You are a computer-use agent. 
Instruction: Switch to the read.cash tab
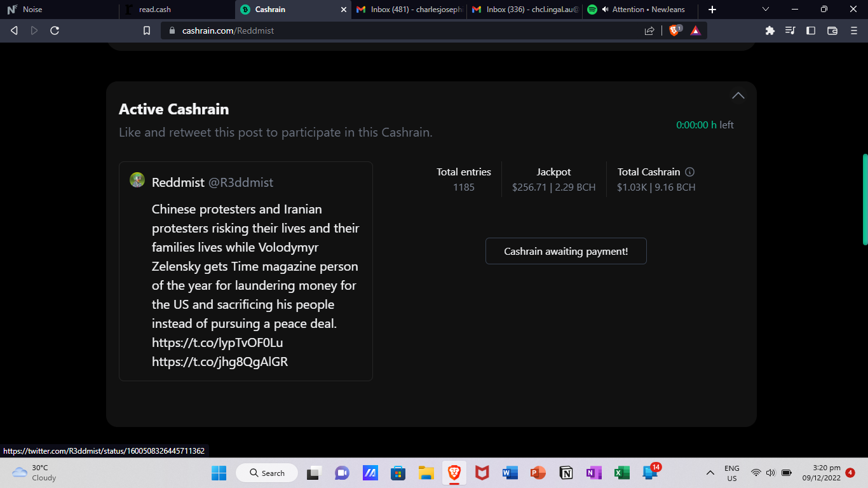click(177, 10)
